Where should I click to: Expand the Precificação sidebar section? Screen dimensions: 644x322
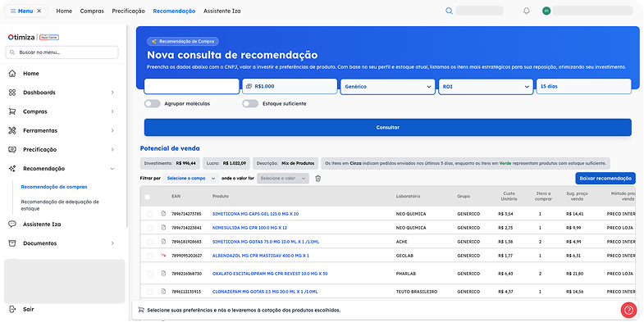112,150
